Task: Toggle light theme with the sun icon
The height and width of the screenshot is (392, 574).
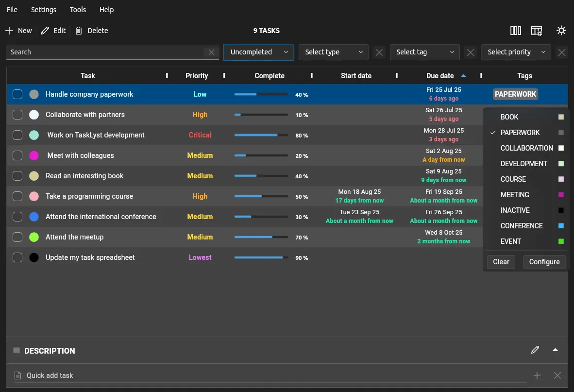Action: [561, 31]
